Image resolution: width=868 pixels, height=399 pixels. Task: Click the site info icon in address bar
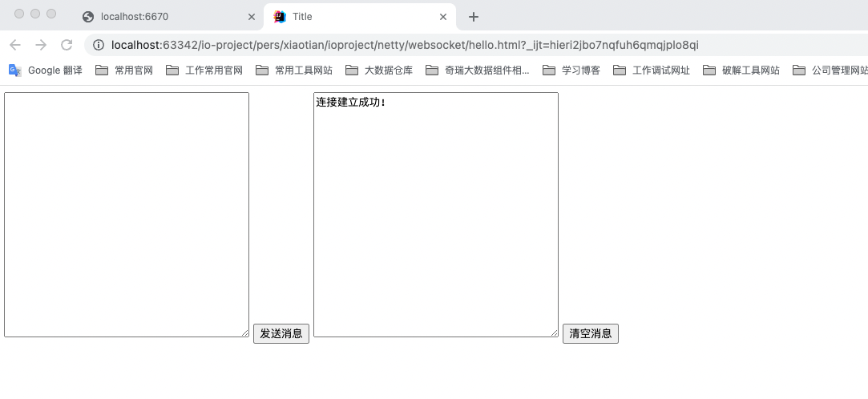coord(99,45)
